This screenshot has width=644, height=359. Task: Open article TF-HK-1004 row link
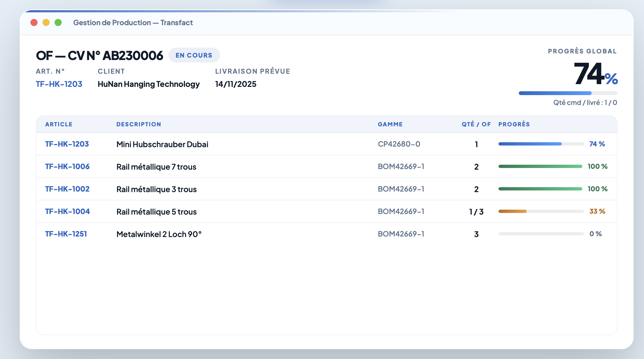click(67, 211)
